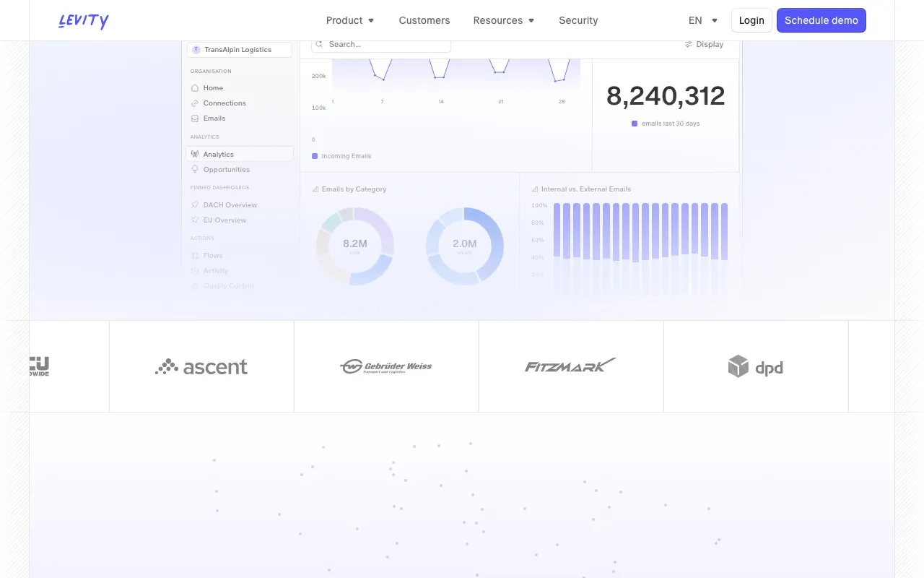924x578 pixels.
Task: Click the EU Overview pin icon
Action: click(195, 220)
